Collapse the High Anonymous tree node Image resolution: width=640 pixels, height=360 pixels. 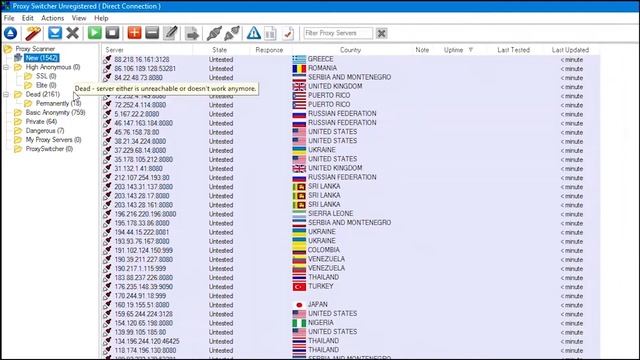(x=6, y=67)
